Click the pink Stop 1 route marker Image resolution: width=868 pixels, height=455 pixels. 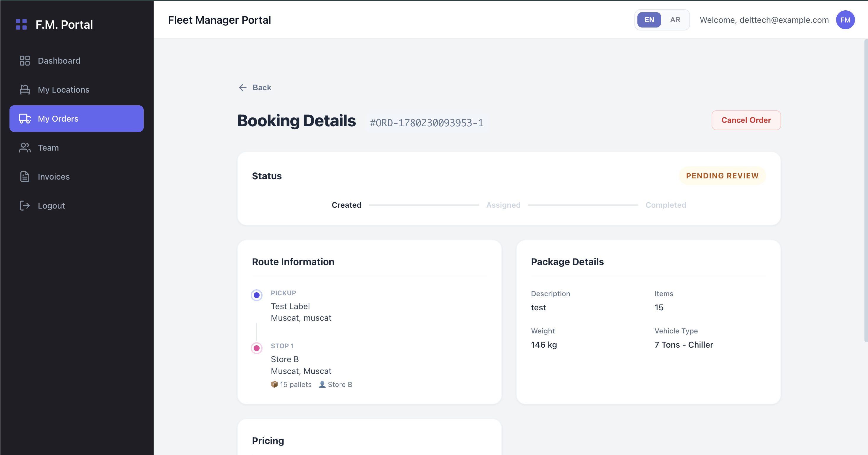coord(256,348)
